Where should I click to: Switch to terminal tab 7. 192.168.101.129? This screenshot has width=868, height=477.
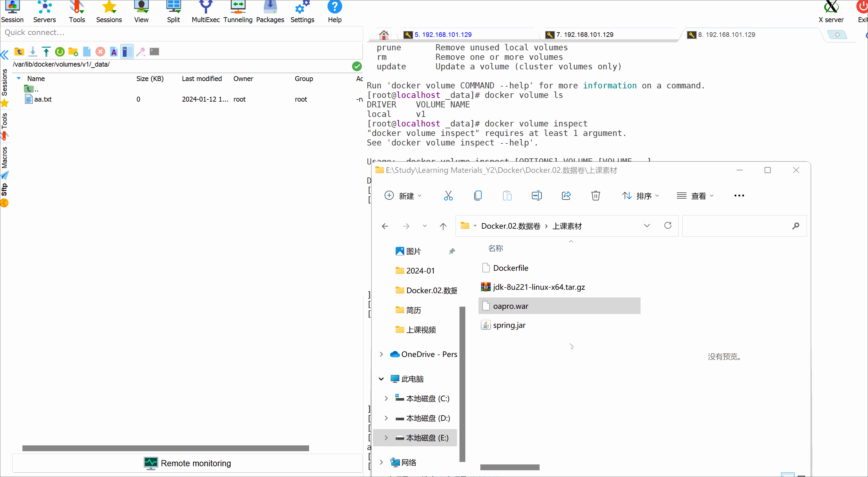pyautogui.click(x=584, y=34)
